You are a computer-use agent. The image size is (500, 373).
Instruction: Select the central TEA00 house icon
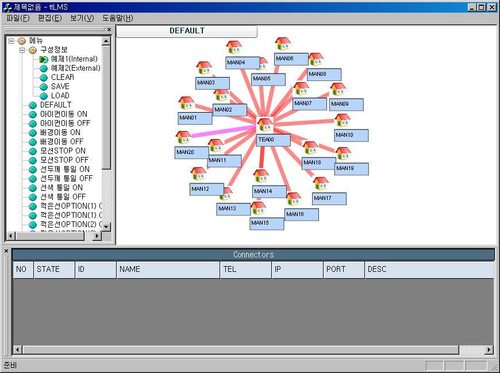click(x=265, y=125)
